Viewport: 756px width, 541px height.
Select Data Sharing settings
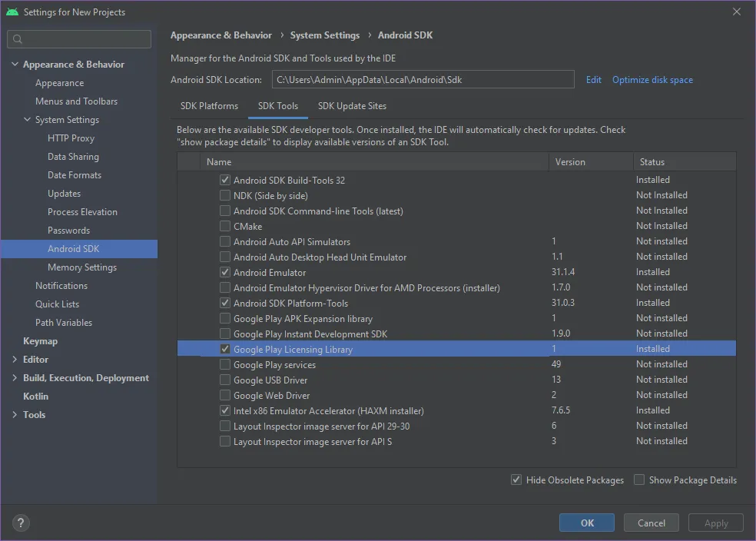pyautogui.click(x=73, y=157)
